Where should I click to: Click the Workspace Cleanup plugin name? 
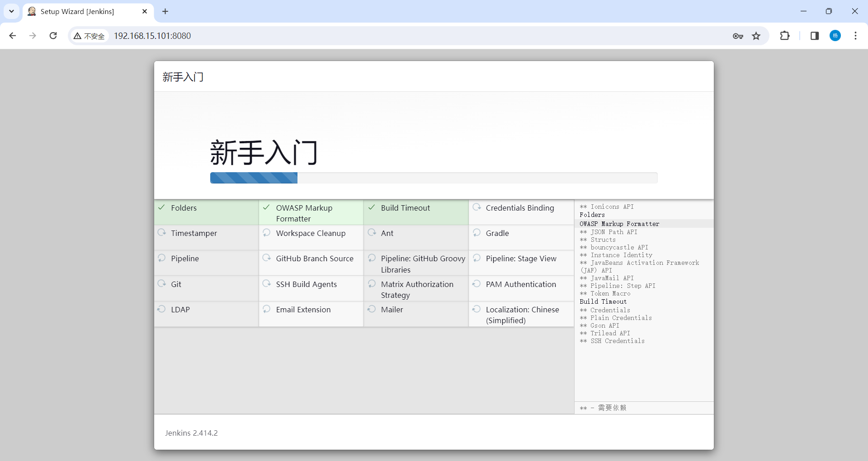click(311, 233)
